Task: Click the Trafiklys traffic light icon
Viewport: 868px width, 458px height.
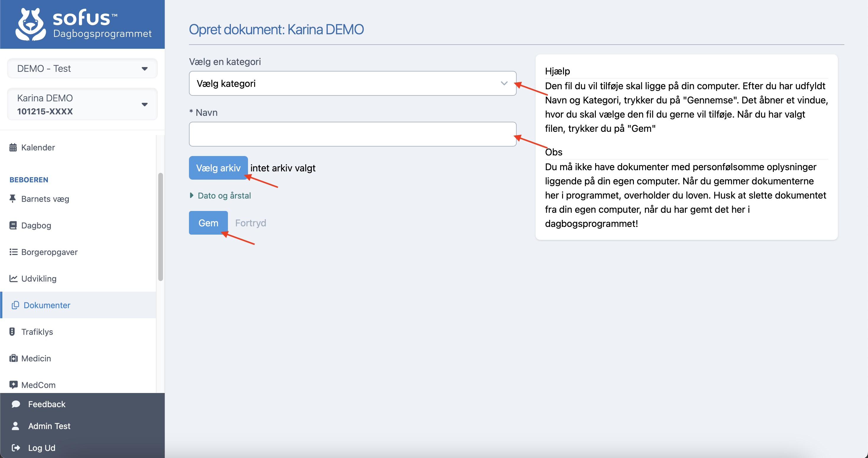Action: 12,332
